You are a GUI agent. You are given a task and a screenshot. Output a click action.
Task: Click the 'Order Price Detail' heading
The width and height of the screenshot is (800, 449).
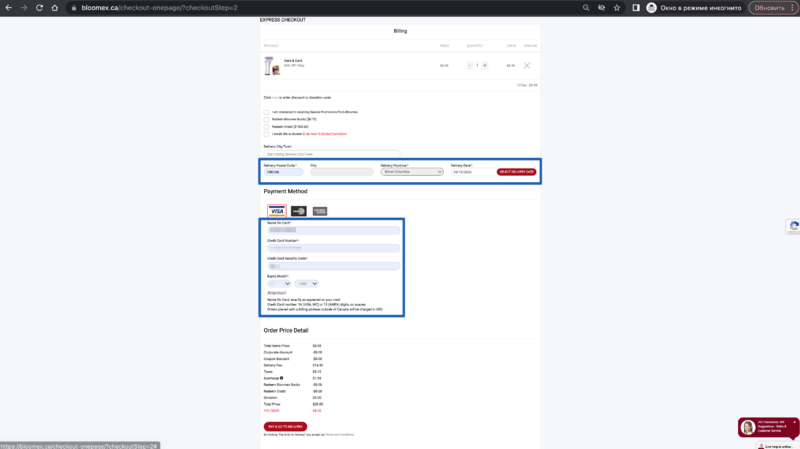[286, 331]
